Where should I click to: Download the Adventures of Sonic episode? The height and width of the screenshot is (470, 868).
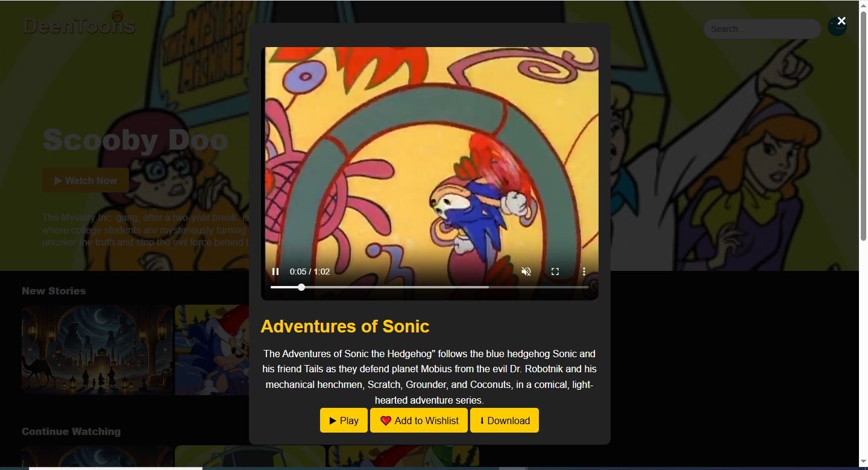click(x=505, y=421)
